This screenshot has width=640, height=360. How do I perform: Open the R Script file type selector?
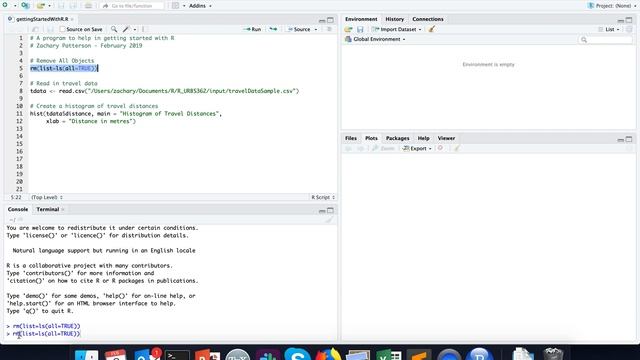coord(323,197)
